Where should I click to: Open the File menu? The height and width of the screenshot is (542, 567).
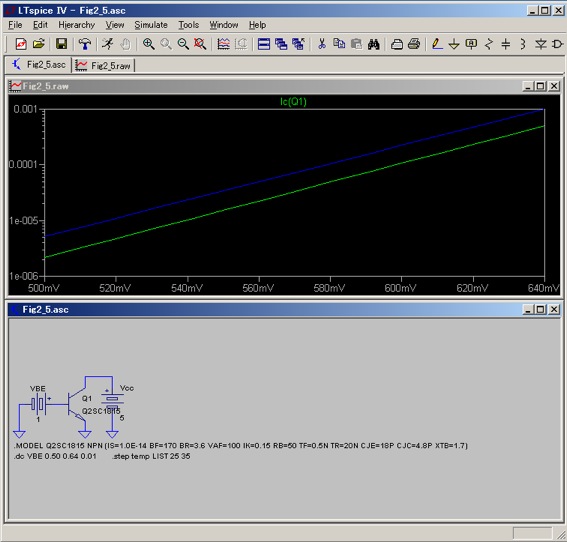[15, 25]
